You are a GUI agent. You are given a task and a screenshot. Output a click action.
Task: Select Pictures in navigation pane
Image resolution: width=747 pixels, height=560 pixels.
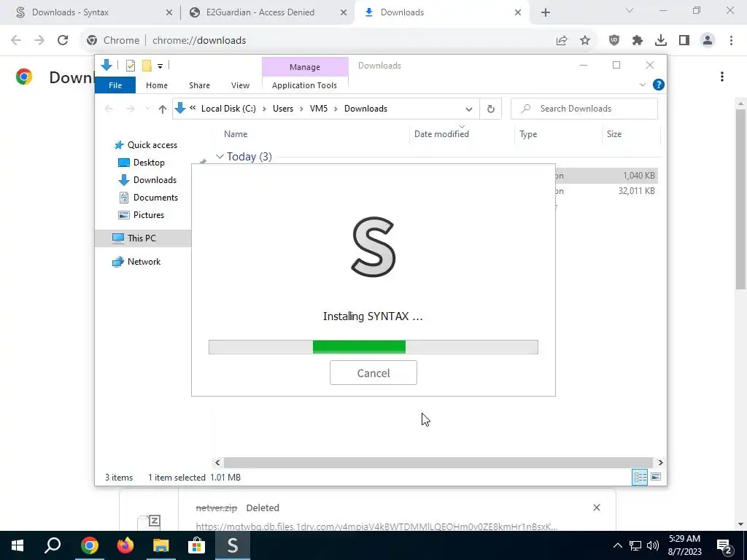141,215
